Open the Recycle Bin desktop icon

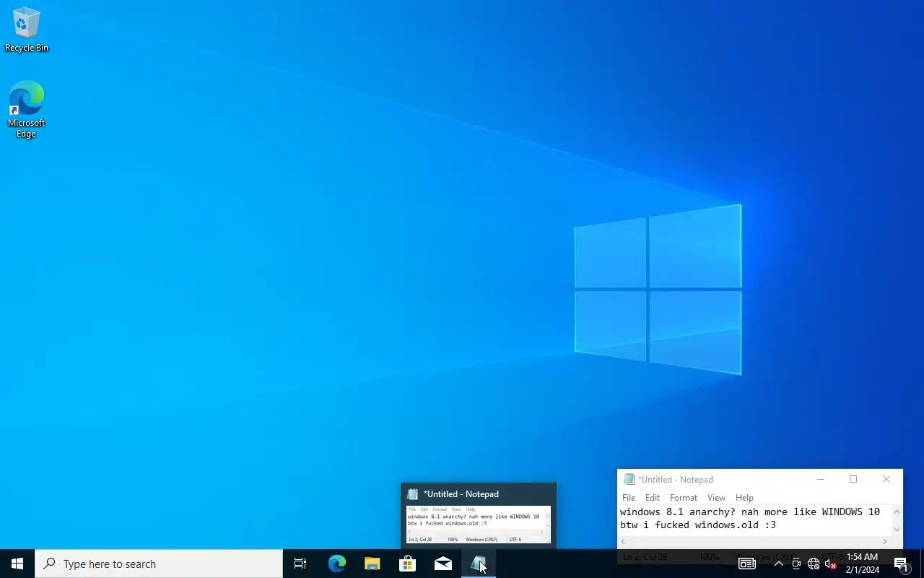pyautogui.click(x=27, y=30)
